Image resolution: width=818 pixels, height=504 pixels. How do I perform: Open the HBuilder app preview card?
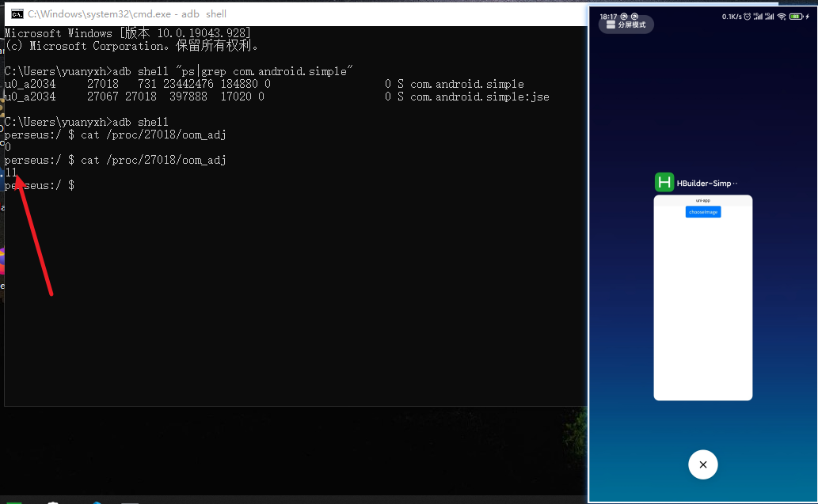pos(702,297)
